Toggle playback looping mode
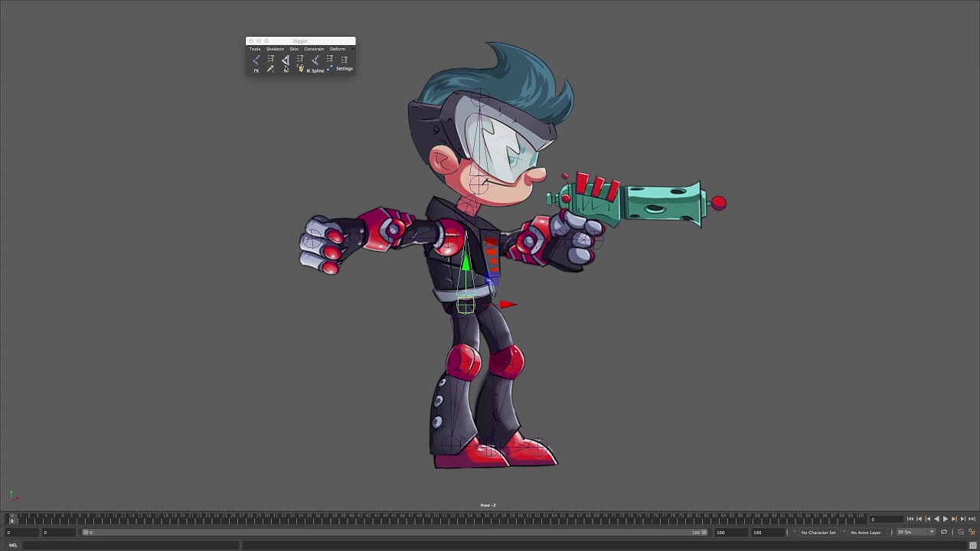The height and width of the screenshot is (551, 980). (x=944, y=532)
